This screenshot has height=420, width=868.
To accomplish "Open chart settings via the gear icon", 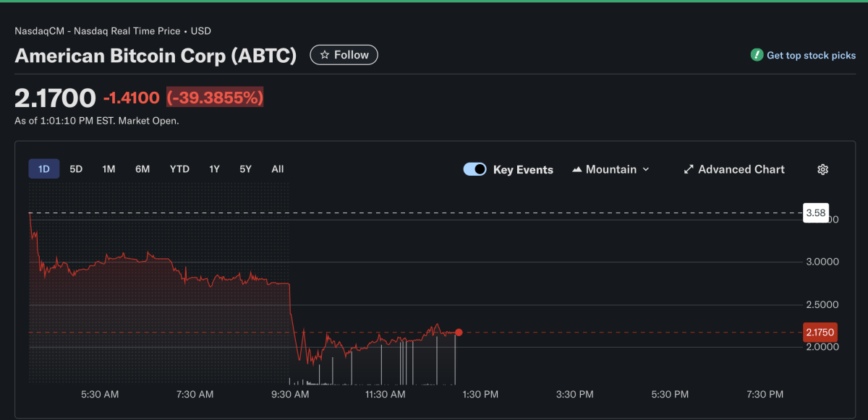I will (822, 169).
